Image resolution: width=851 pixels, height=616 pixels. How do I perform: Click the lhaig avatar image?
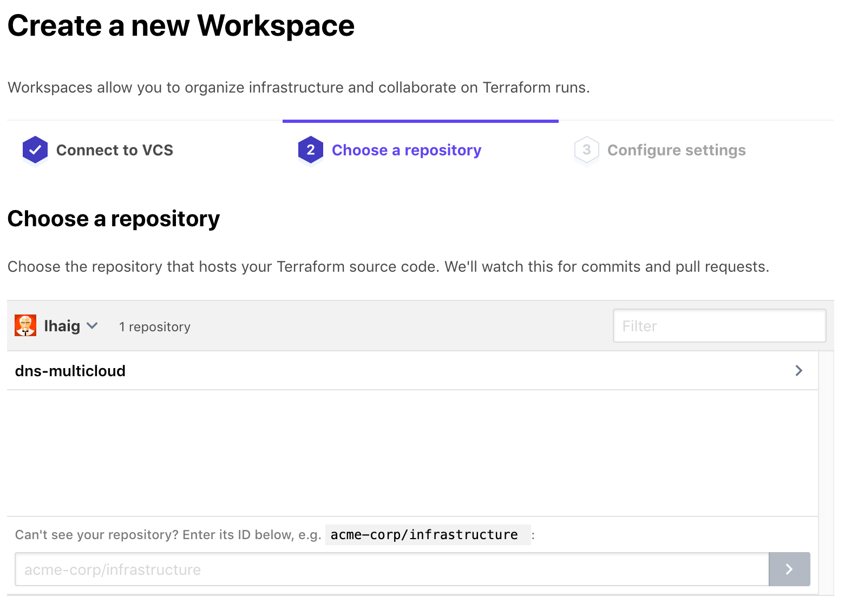[25, 326]
